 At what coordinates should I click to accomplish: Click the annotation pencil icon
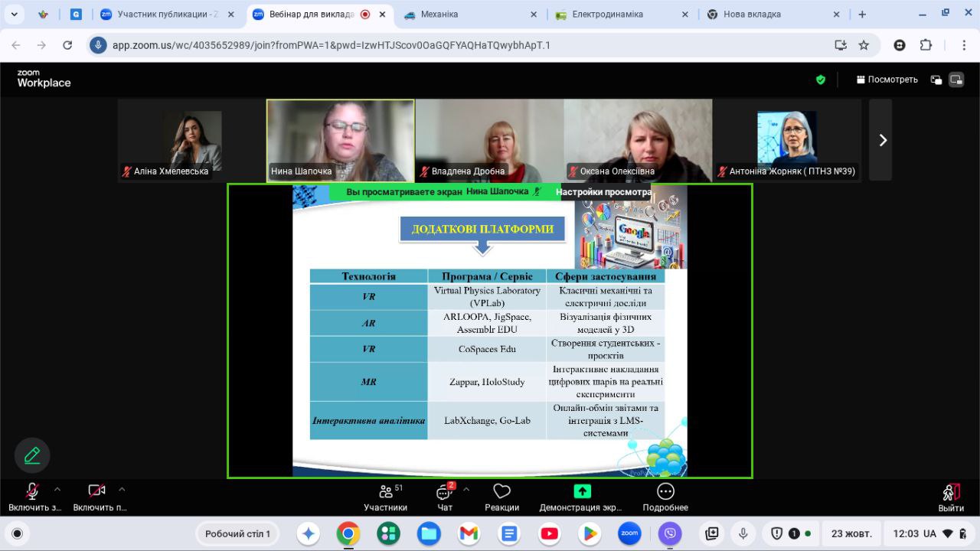click(32, 456)
